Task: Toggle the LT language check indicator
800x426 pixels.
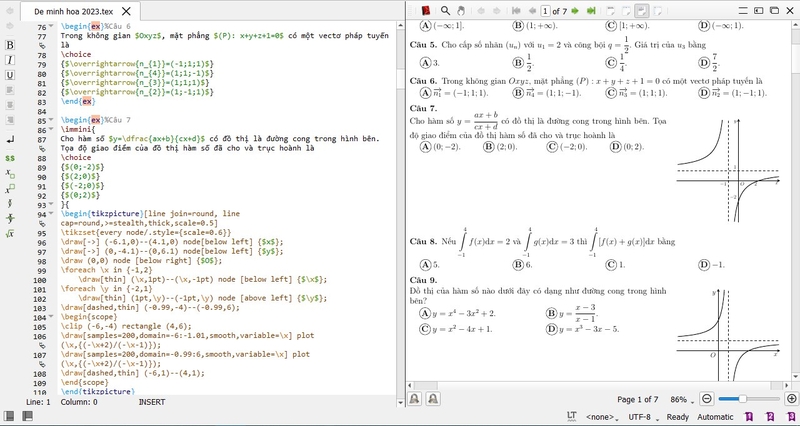Action: [x=571, y=416]
